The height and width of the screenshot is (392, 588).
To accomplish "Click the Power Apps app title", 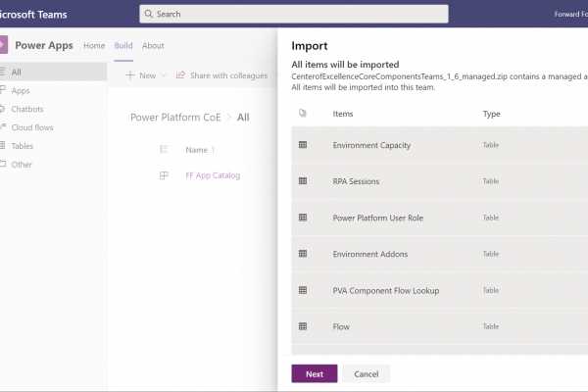I will tap(44, 45).
